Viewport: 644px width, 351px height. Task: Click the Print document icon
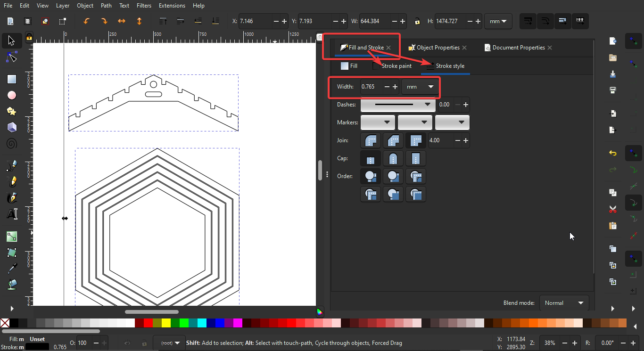pos(612,90)
